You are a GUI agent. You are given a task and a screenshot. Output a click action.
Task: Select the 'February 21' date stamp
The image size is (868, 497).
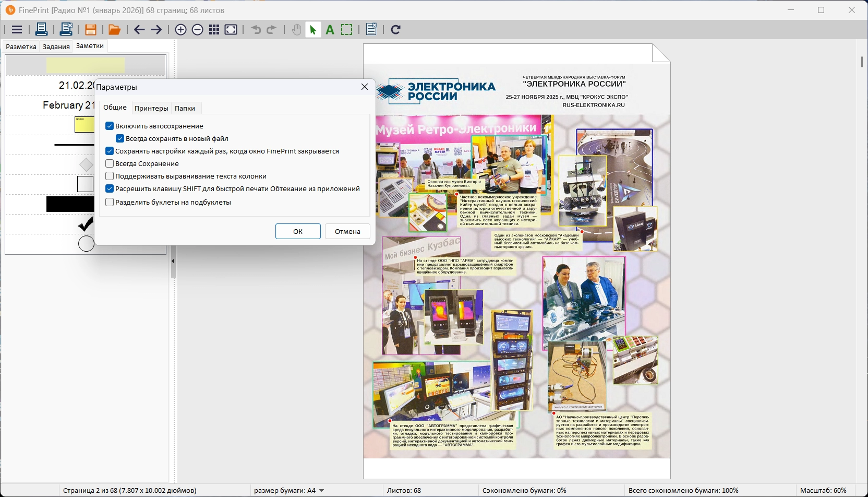pos(68,105)
